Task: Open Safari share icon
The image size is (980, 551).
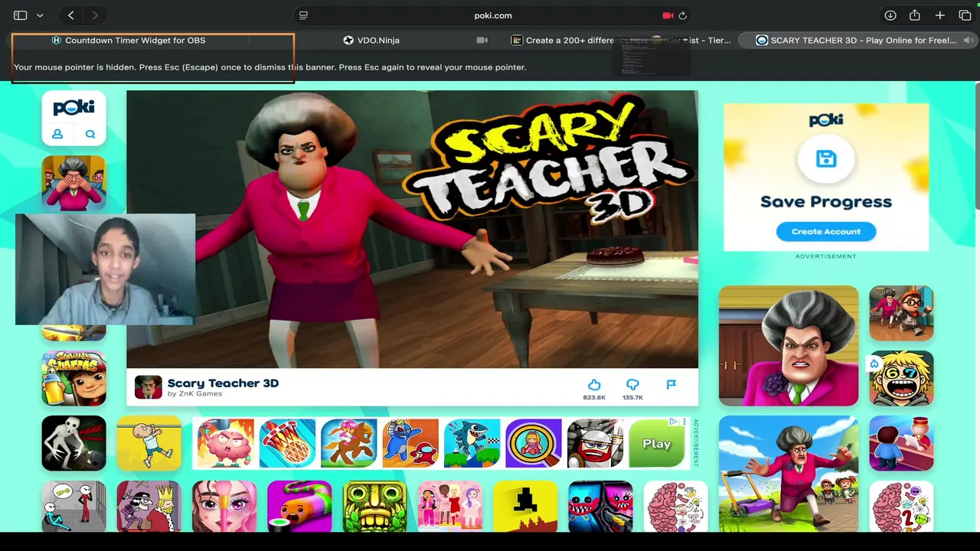Action: [915, 15]
